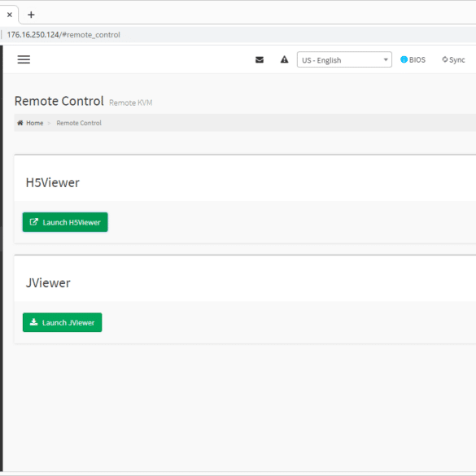Viewport: 476px width, 476px height.
Task: Click the Launch JViewer button
Action: coord(62,322)
